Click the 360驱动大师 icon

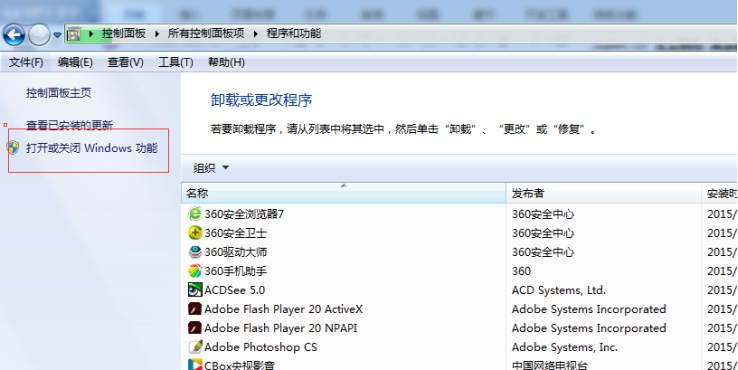[195, 252]
